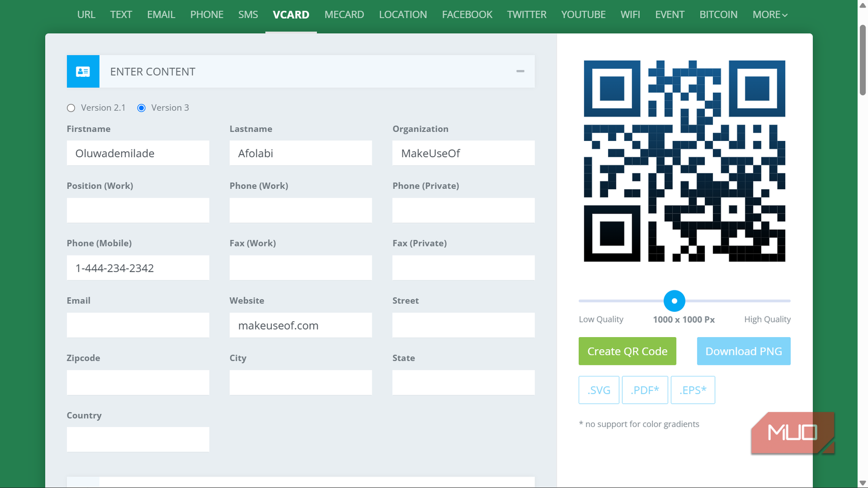Image resolution: width=868 pixels, height=488 pixels.
Task: Switch to the YOUTUBE tab
Action: point(583,15)
